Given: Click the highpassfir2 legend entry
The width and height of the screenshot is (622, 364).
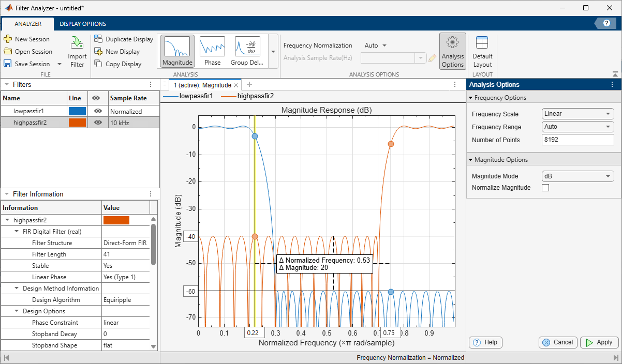Looking at the screenshot, I should coord(247,96).
